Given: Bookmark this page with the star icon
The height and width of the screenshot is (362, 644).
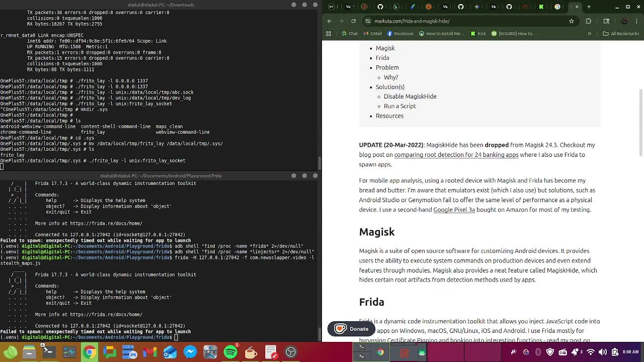Looking at the screenshot, I should 572,21.
